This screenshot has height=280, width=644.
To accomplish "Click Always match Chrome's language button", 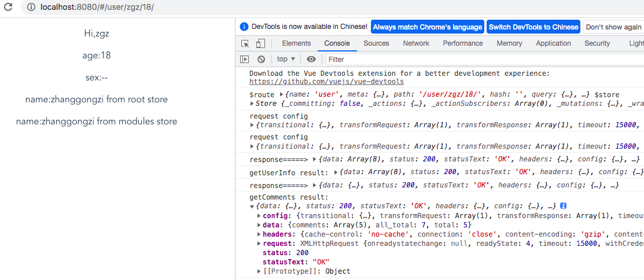I will pos(427,27).
